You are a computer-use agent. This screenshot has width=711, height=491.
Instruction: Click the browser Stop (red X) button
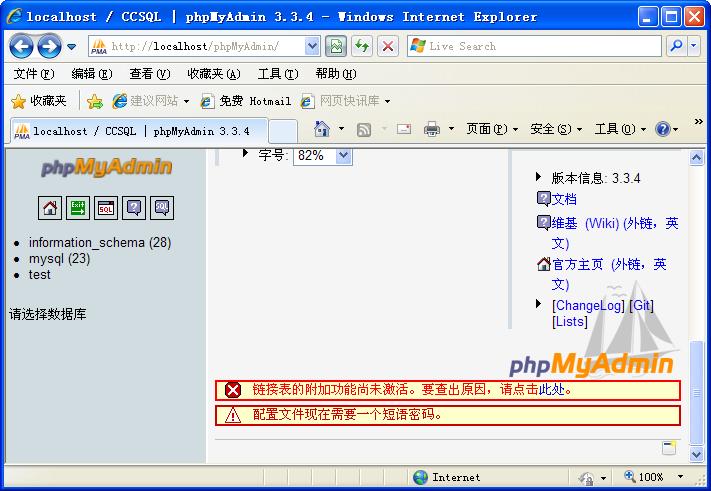coord(388,46)
